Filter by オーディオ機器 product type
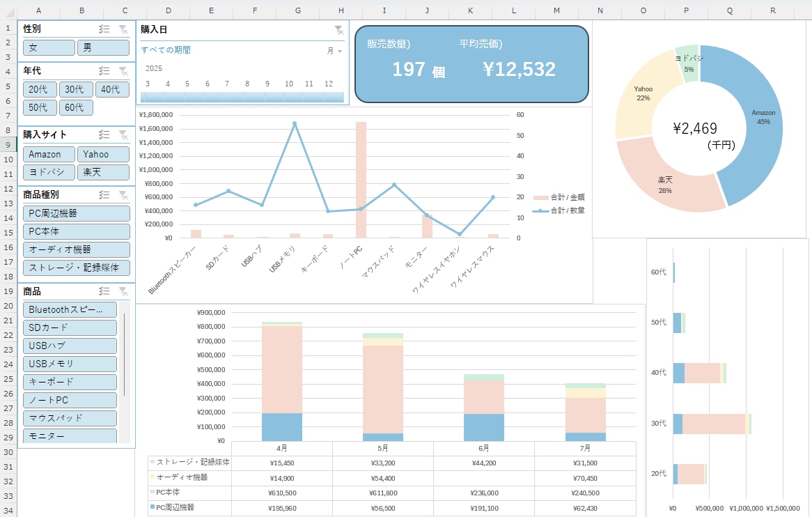Screen dimensions: 812x517 click(x=76, y=249)
